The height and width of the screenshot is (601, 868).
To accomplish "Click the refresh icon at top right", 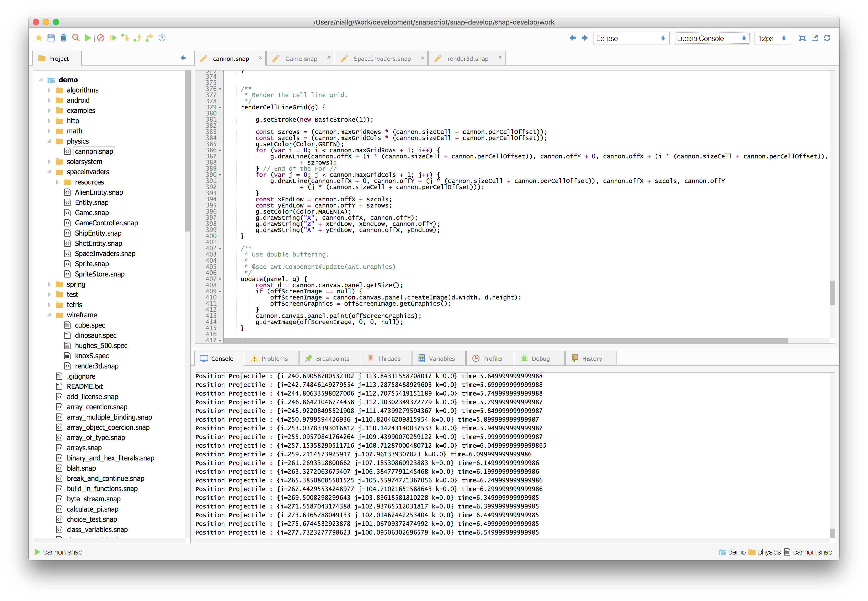I will pos(827,38).
